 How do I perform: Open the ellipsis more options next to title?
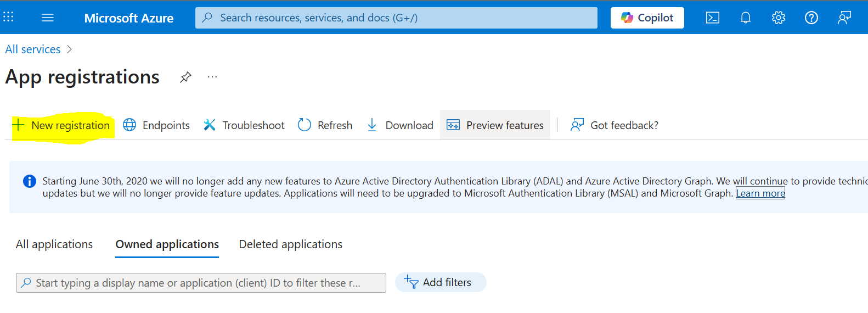click(212, 77)
